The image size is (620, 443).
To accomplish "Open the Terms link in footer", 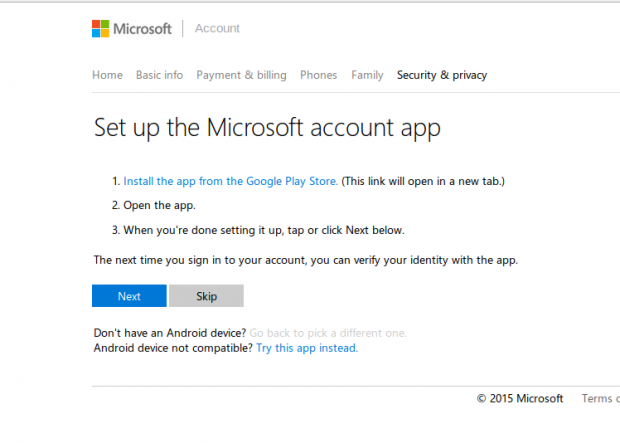I will pyautogui.click(x=600, y=398).
